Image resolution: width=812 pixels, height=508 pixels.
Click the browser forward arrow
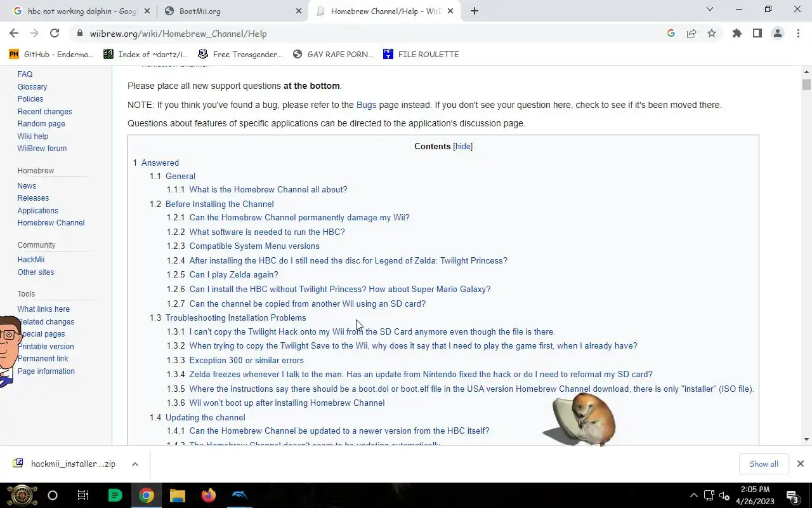[34, 34]
